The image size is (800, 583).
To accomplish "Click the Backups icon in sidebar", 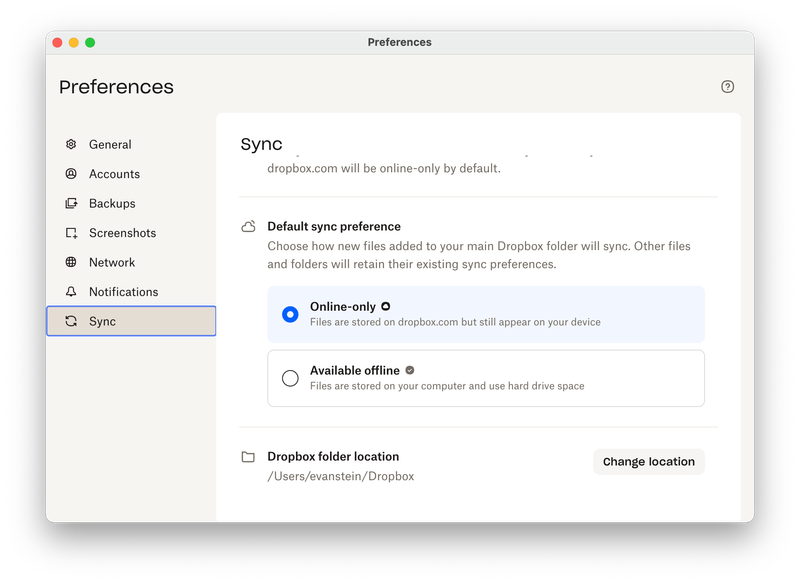I will coord(71,204).
